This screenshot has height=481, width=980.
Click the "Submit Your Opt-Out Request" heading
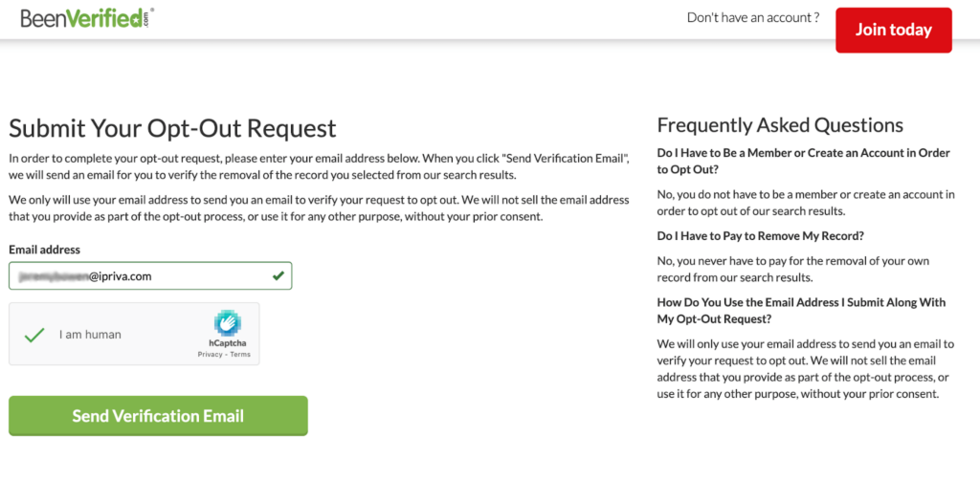click(x=172, y=128)
